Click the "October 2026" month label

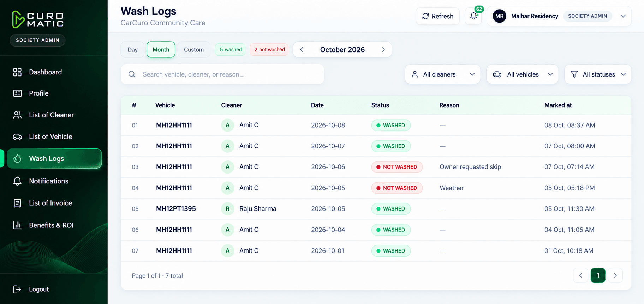coord(342,50)
